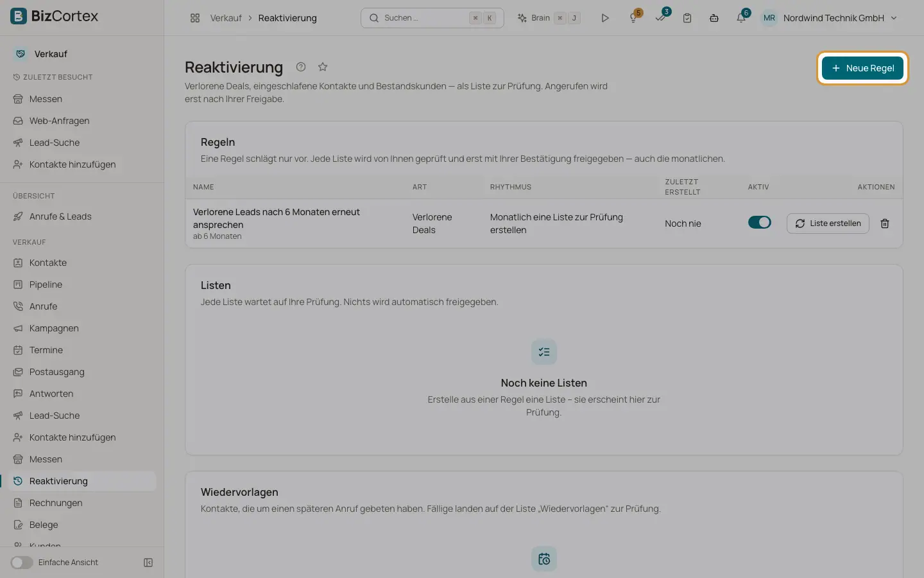Enable the Einfache Ansicht switch
The width and height of the screenshot is (924, 578).
pyautogui.click(x=22, y=563)
